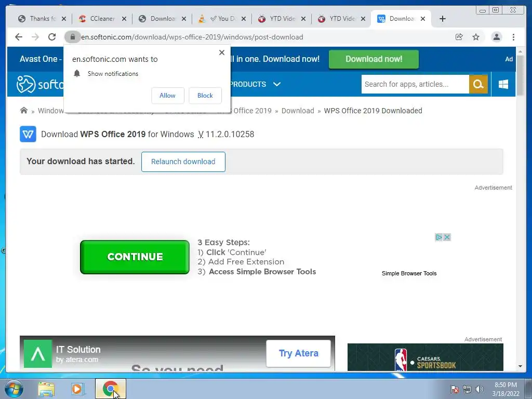Screen dimensions: 532x399
Task: Open site info via the padlock icon
Action: pos(72,37)
